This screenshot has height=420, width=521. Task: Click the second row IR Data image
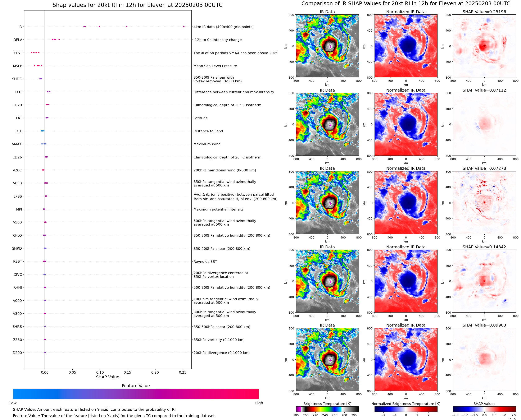(x=327, y=124)
